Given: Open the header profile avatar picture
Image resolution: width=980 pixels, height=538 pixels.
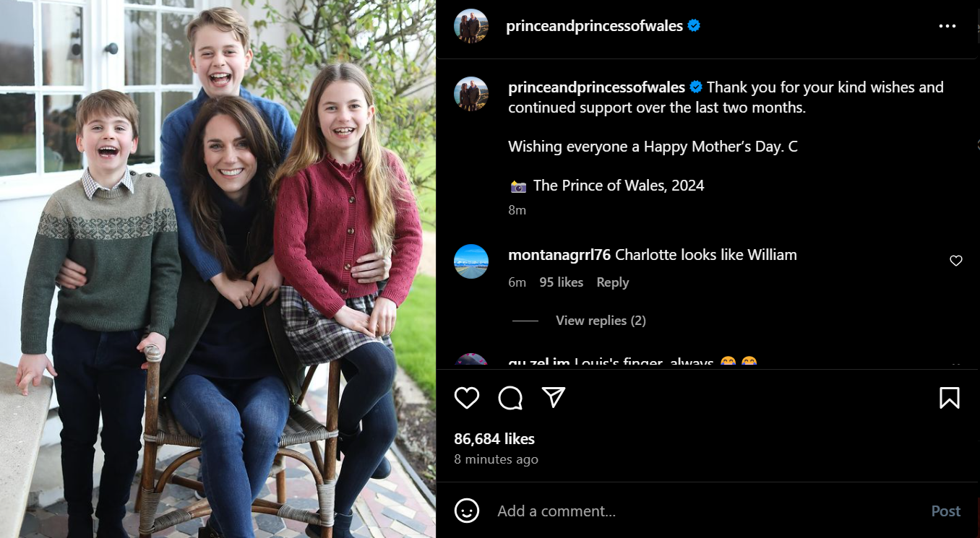Looking at the screenshot, I should tap(471, 27).
